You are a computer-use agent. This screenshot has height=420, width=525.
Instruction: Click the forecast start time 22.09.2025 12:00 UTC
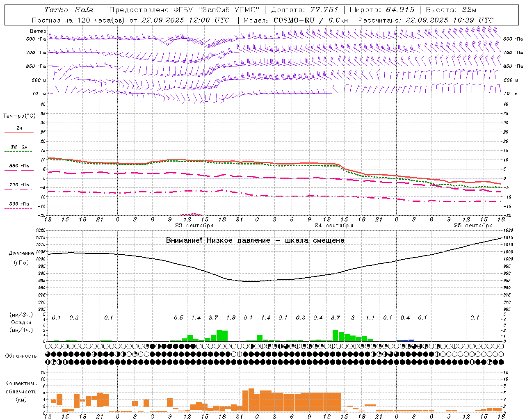pyautogui.click(x=185, y=20)
